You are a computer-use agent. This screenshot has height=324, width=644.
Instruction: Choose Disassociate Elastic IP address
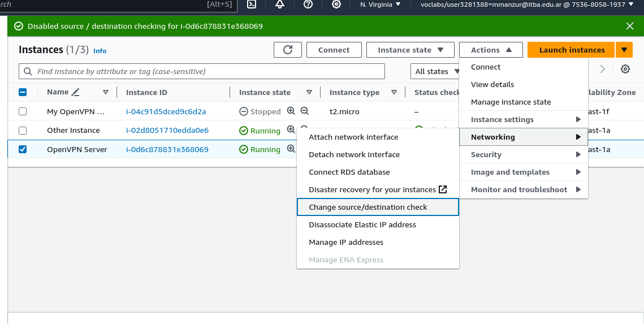[x=378, y=224]
